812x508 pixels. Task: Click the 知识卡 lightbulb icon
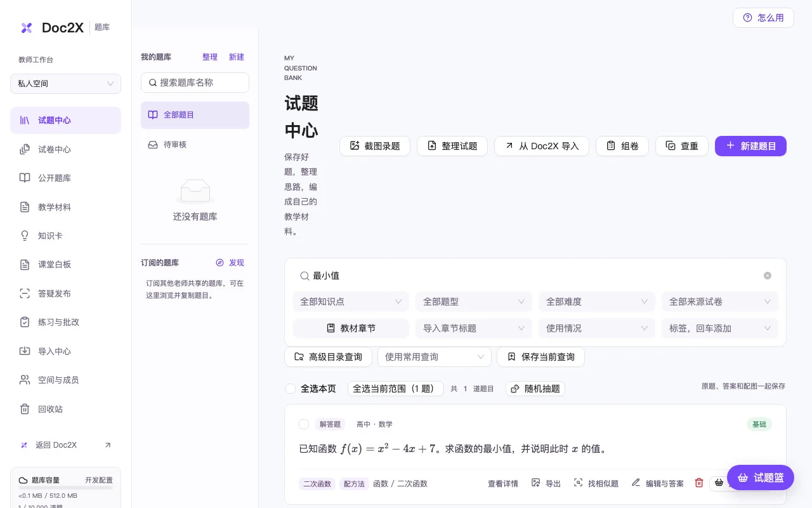pos(25,236)
